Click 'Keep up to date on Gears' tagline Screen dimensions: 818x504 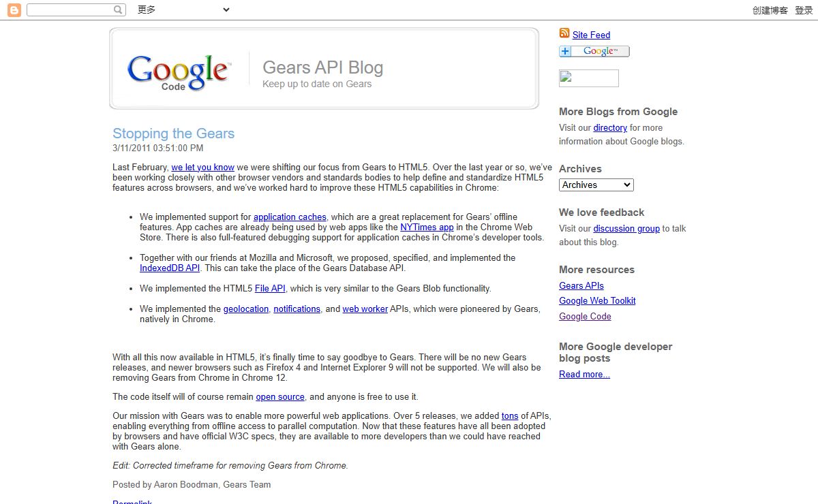317,84
